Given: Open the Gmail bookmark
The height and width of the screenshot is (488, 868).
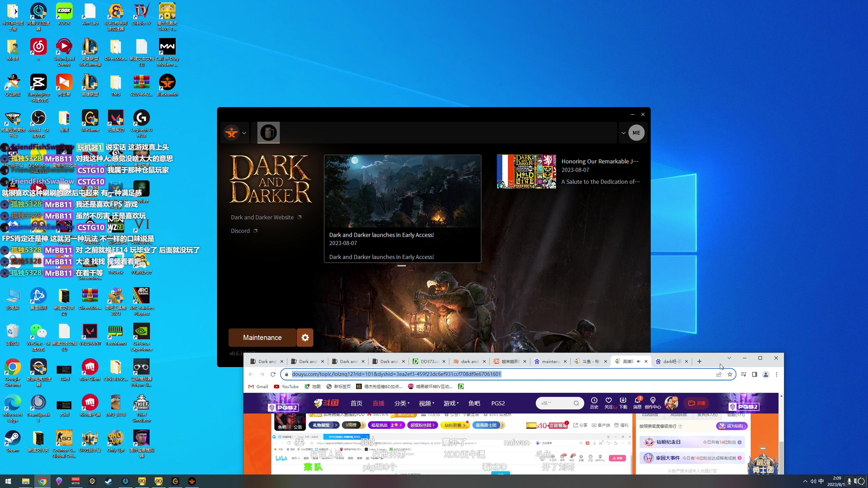Looking at the screenshot, I should (258, 386).
